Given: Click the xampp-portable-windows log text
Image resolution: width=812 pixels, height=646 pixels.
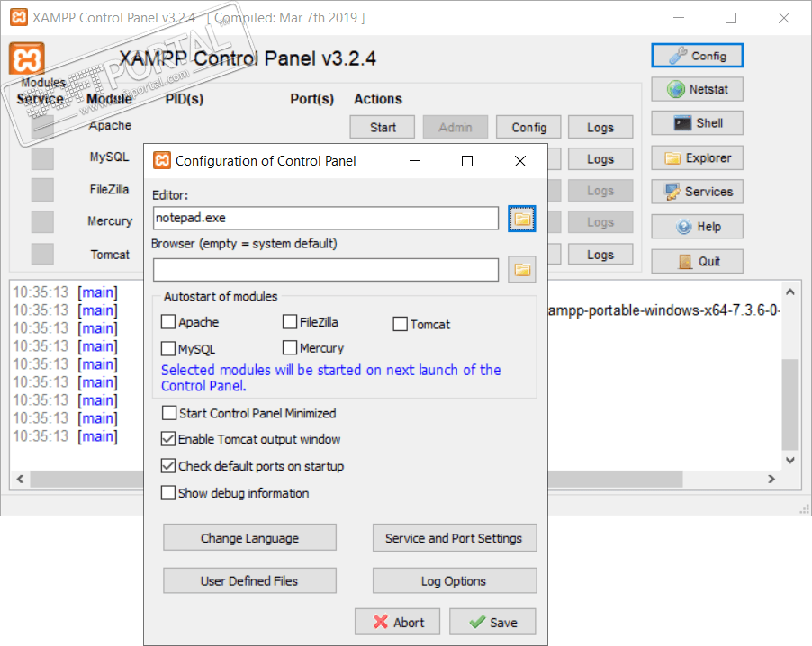Looking at the screenshot, I should point(663,310).
